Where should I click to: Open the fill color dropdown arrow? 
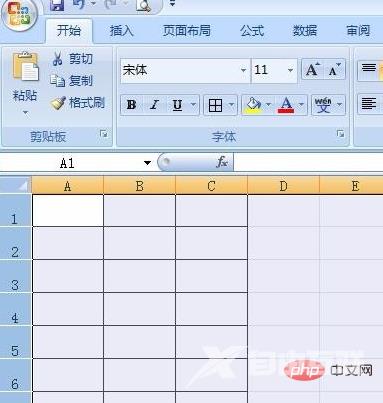point(269,105)
